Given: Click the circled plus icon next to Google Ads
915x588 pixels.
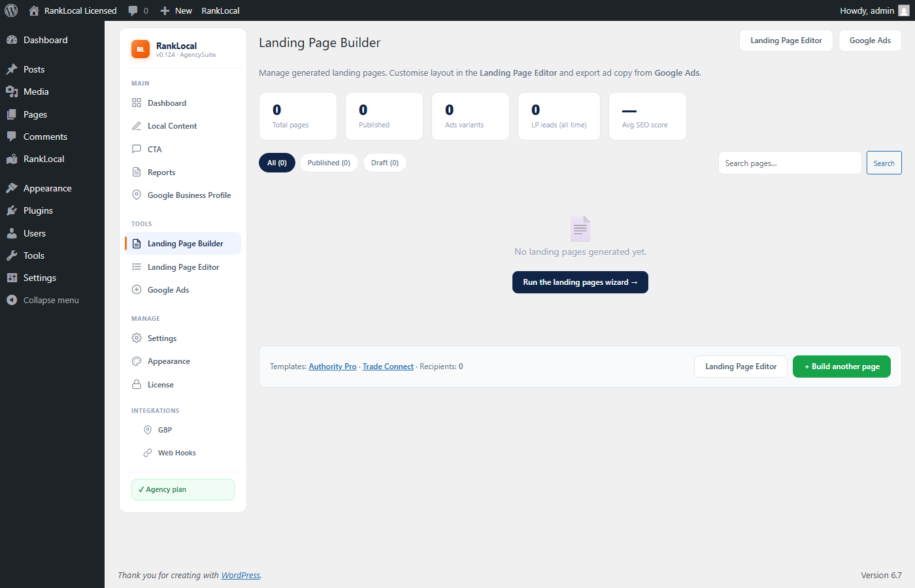Looking at the screenshot, I should 137,289.
